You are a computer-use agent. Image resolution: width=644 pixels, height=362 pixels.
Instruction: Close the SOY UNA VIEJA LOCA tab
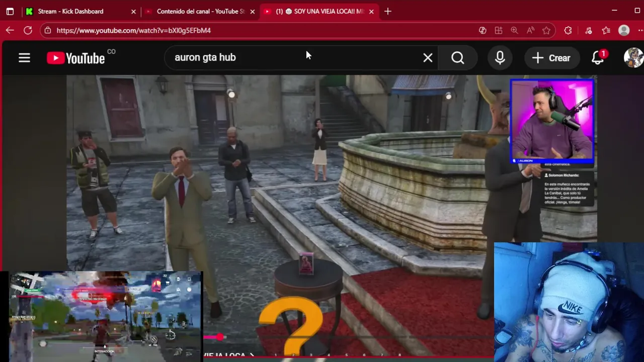[371, 11]
